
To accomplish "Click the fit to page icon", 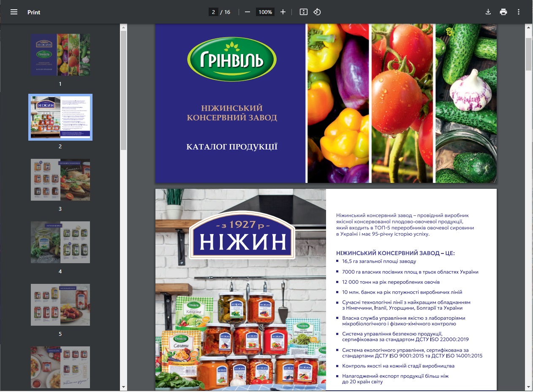I will pyautogui.click(x=303, y=12).
